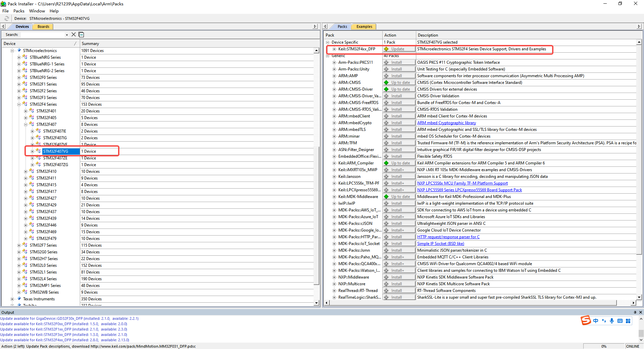Switch to the Devices tab
The image size is (644, 349).
(22, 27)
